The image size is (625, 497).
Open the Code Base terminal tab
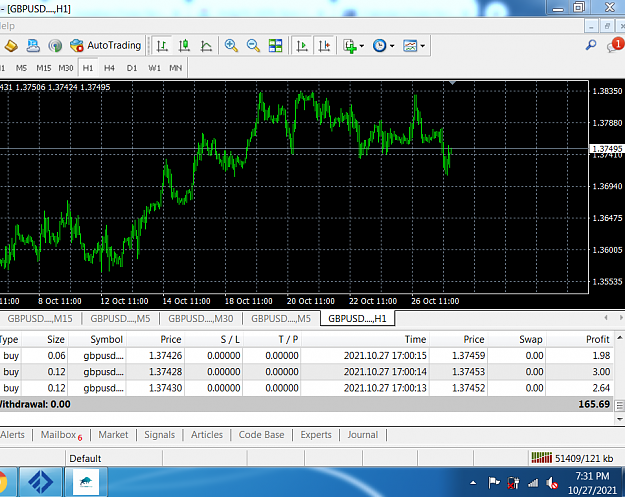(x=261, y=435)
